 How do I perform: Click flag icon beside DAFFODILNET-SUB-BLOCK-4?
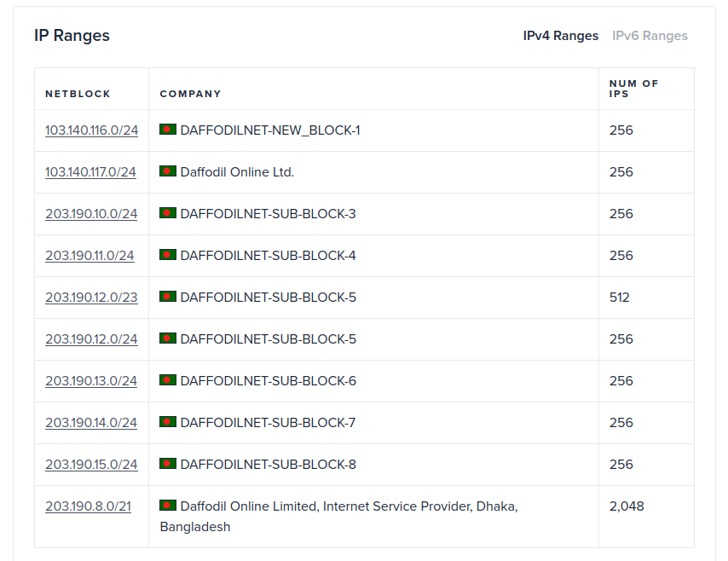(168, 255)
